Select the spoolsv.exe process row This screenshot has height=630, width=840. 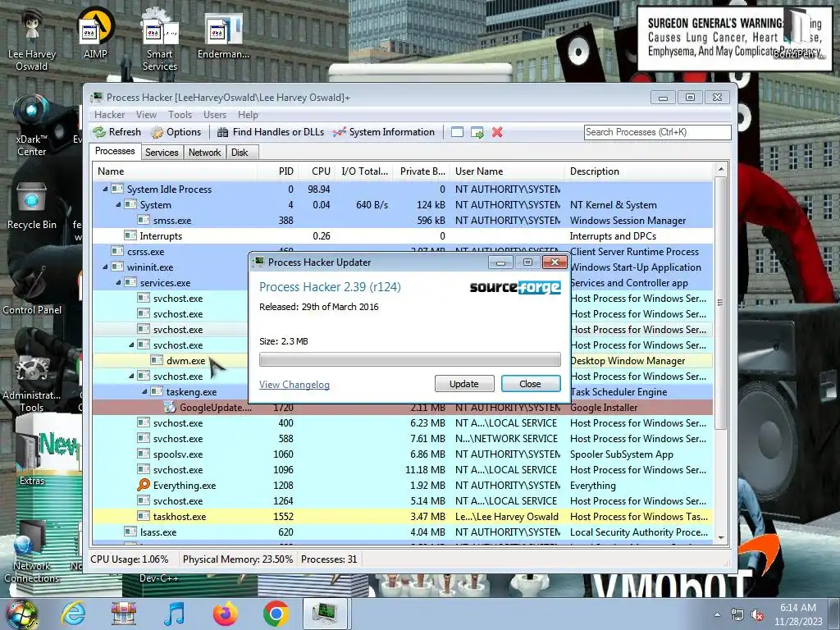[403, 454]
